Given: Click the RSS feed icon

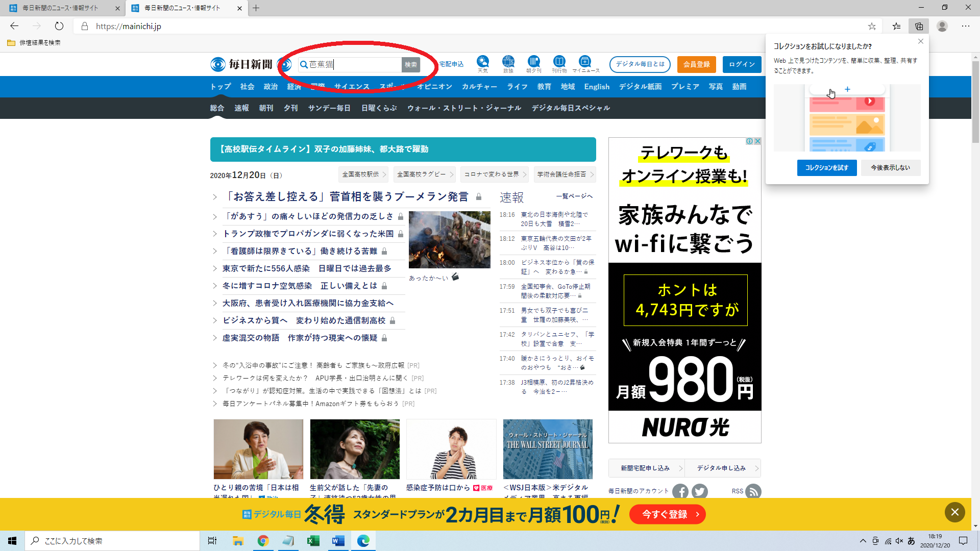Looking at the screenshot, I should 753,491.
